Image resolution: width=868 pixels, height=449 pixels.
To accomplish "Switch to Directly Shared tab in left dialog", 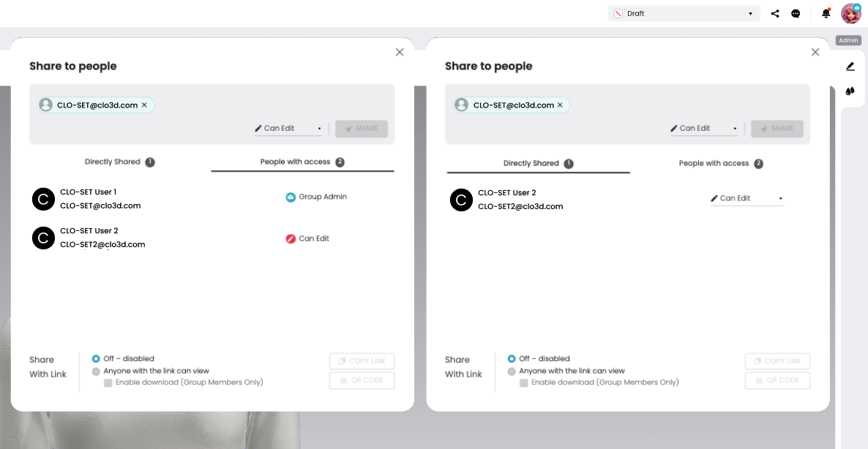I will pyautogui.click(x=119, y=162).
